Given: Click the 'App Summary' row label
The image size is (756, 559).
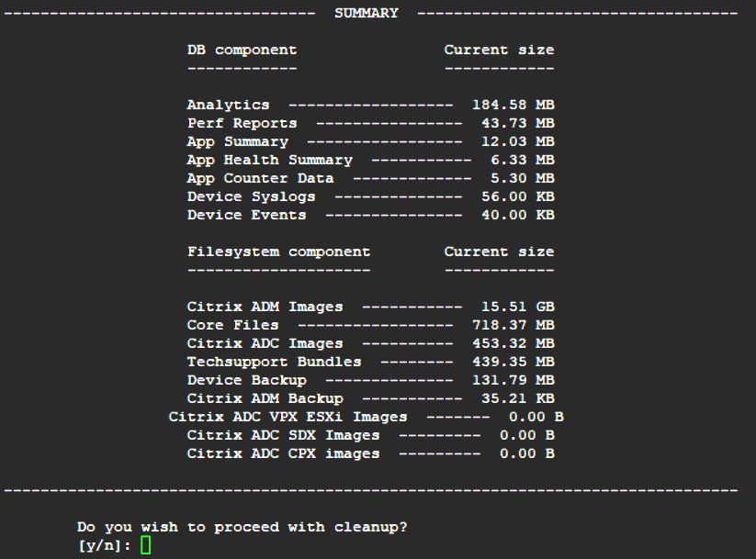Looking at the screenshot, I should click(x=238, y=141).
